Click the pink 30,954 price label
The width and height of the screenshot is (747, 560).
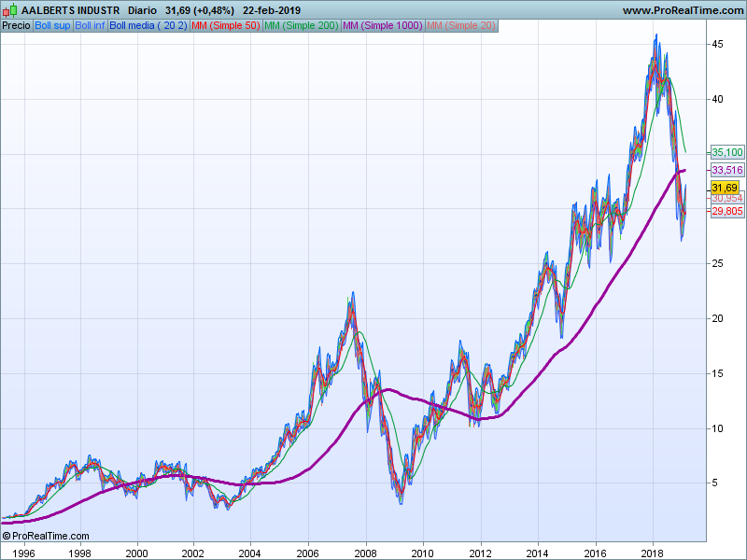(727, 198)
